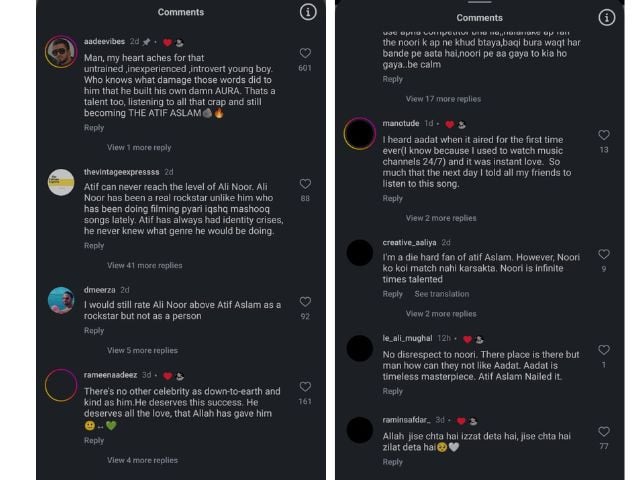Image resolution: width=640 pixels, height=480 pixels.
Task: Open info icon in right Comments header
Action: click(606, 17)
